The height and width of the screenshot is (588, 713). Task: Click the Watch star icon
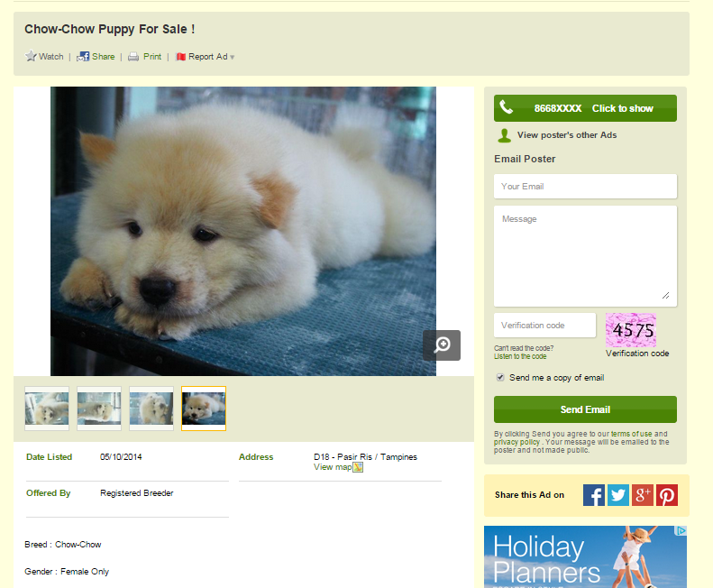tap(31, 56)
